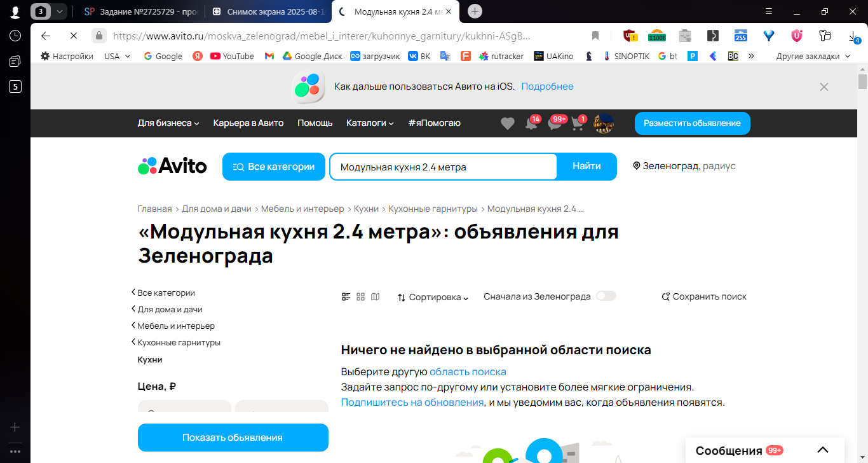Screen dimensions: 868x463
Task: Open Avito notifications bell with 14 badge
Action: coord(532,123)
